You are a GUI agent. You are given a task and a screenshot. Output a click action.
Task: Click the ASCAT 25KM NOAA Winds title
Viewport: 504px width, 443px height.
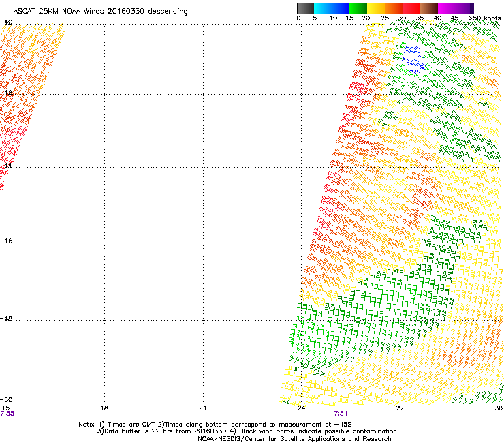point(101,11)
